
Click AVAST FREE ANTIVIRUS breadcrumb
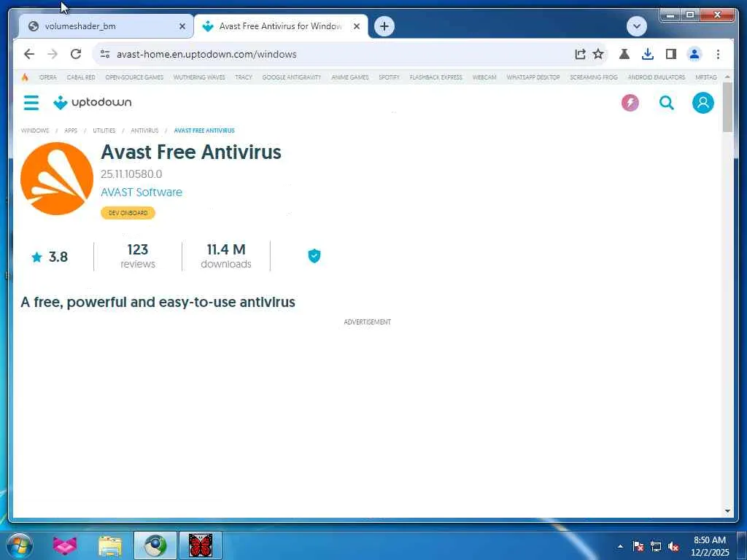click(204, 131)
